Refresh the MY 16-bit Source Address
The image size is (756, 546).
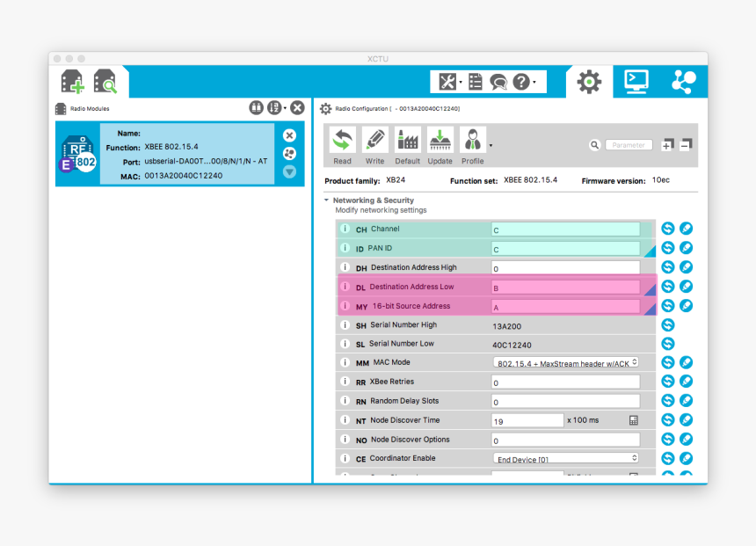668,305
